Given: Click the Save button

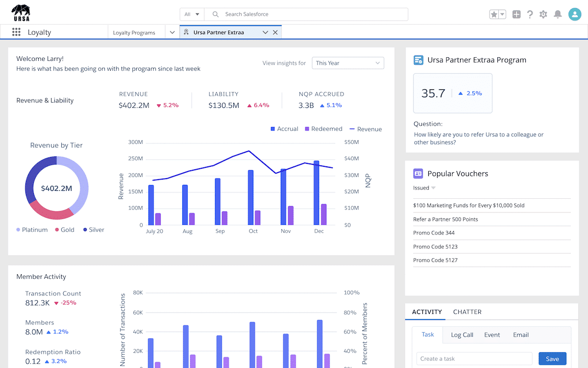Looking at the screenshot, I should (552, 359).
